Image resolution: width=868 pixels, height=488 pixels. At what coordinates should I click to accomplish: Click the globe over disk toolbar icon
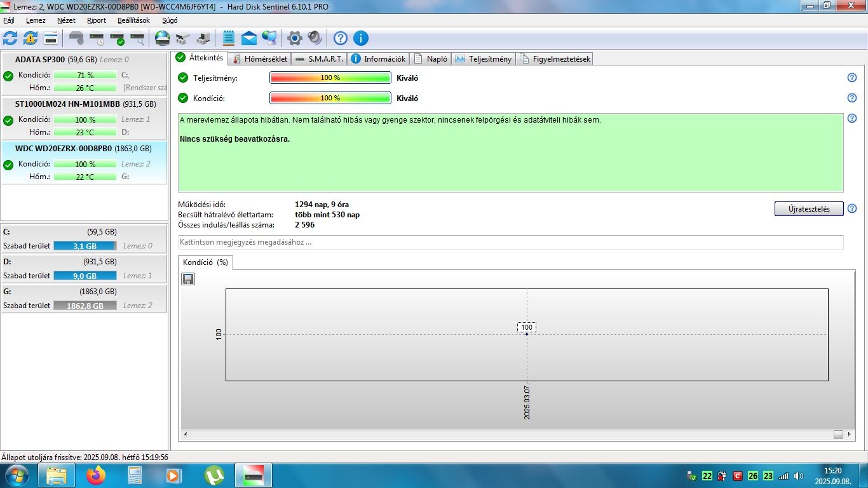163,38
